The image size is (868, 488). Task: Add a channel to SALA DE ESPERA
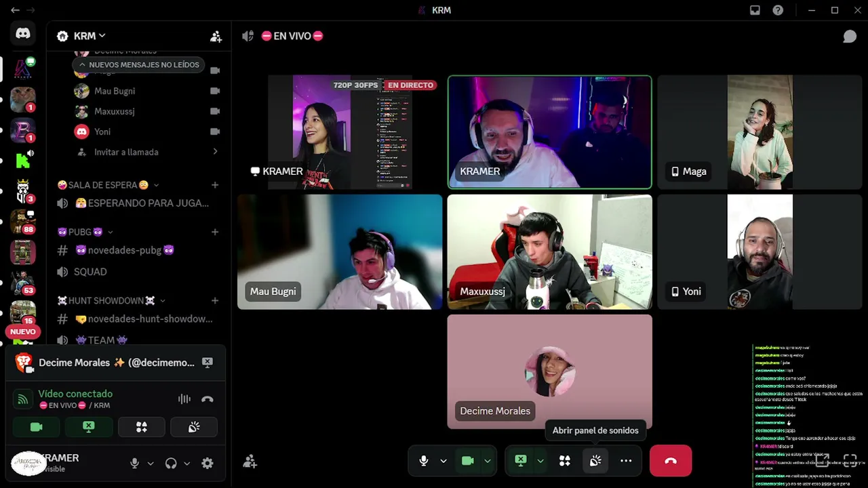click(215, 185)
